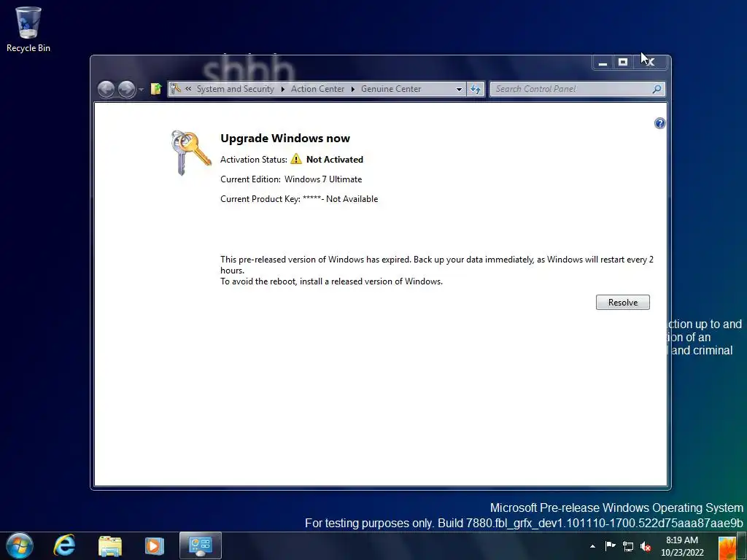Maximize the Genuine Center window

[x=623, y=63]
